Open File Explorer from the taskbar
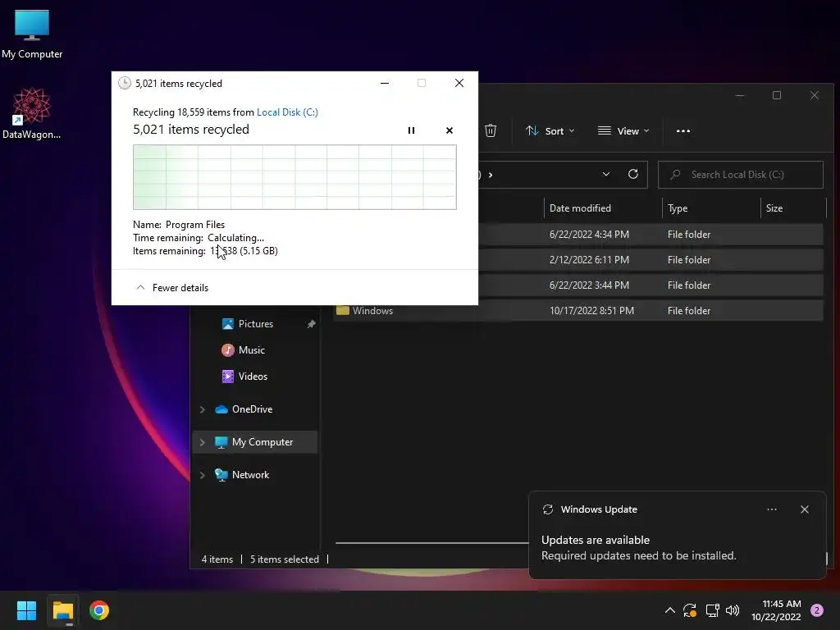 point(62,610)
